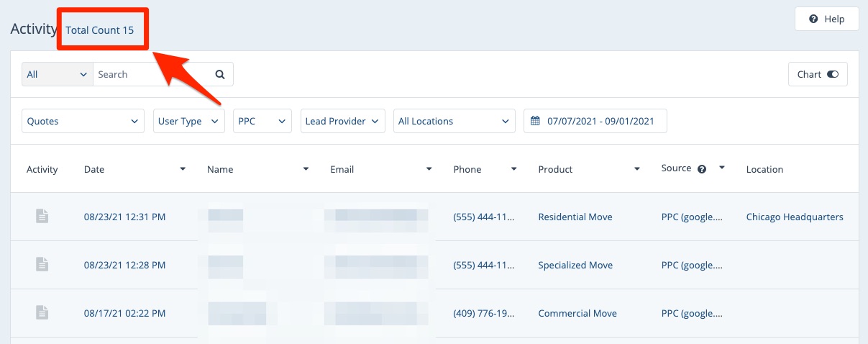Open the Quotes activity type dropdown
This screenshot has height=344, width=868.
pyautogui.click(x=83, y=122)
